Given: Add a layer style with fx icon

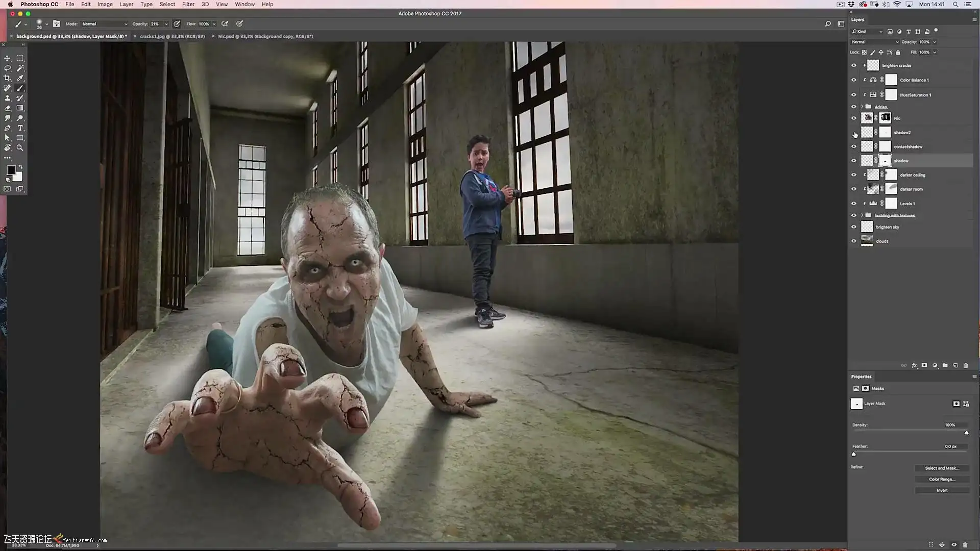Looking at the screenshot, I should [x=914, y=365].
